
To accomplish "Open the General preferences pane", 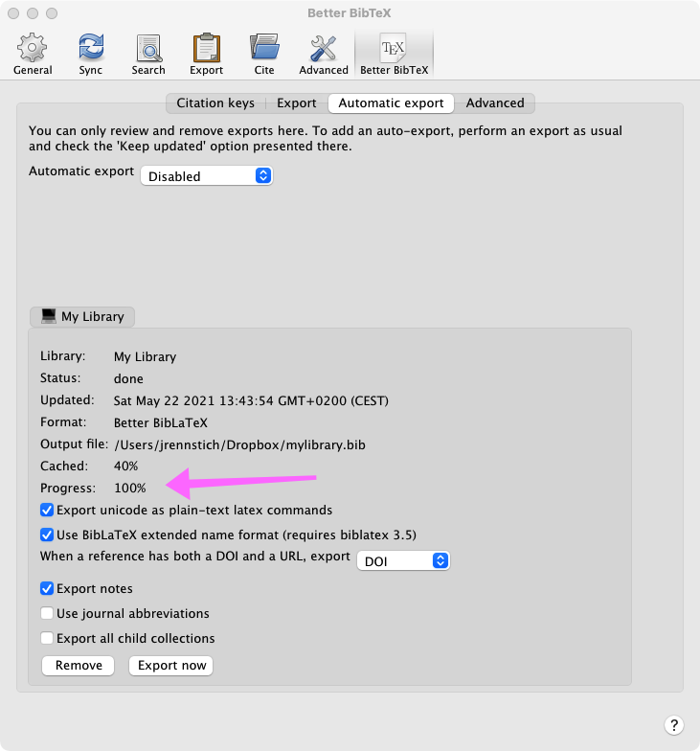I will coord(33,54).
